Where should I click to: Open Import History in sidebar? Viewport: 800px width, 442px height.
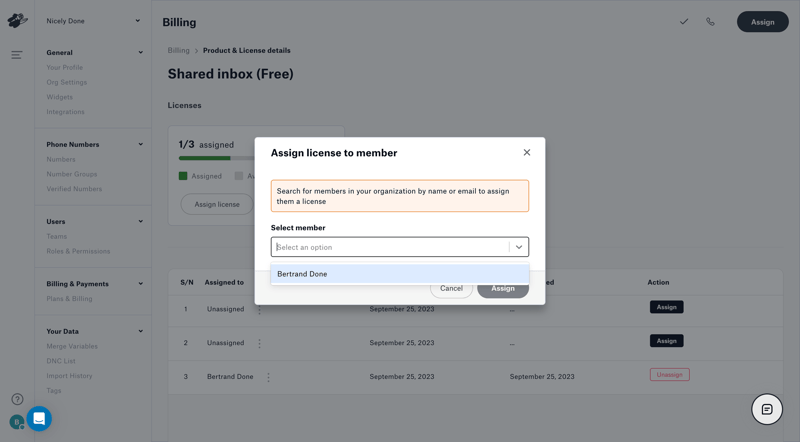coord(69,376)
